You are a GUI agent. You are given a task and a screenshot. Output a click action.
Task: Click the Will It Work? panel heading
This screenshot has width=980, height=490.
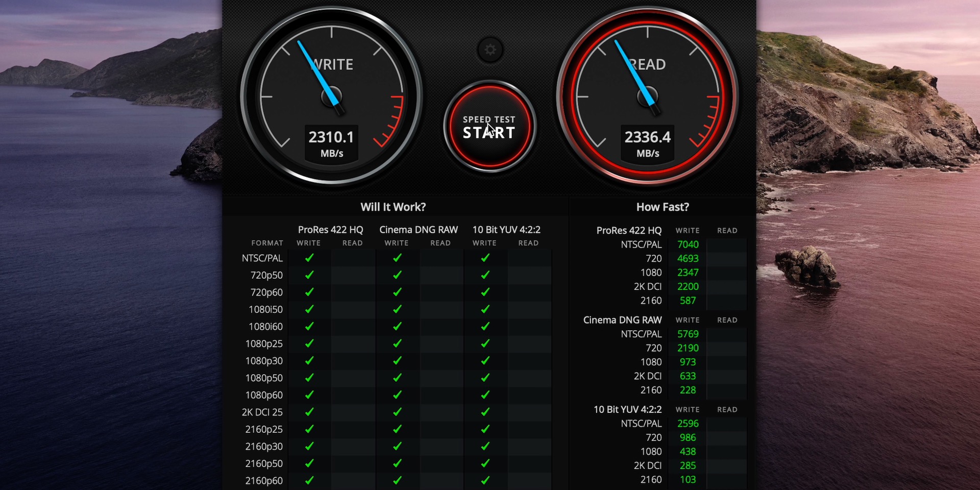pos(393,207)
